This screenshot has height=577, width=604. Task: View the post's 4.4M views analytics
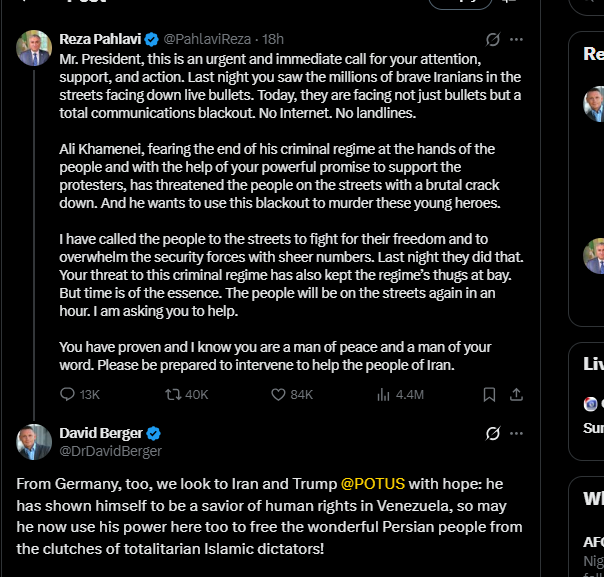383,394
